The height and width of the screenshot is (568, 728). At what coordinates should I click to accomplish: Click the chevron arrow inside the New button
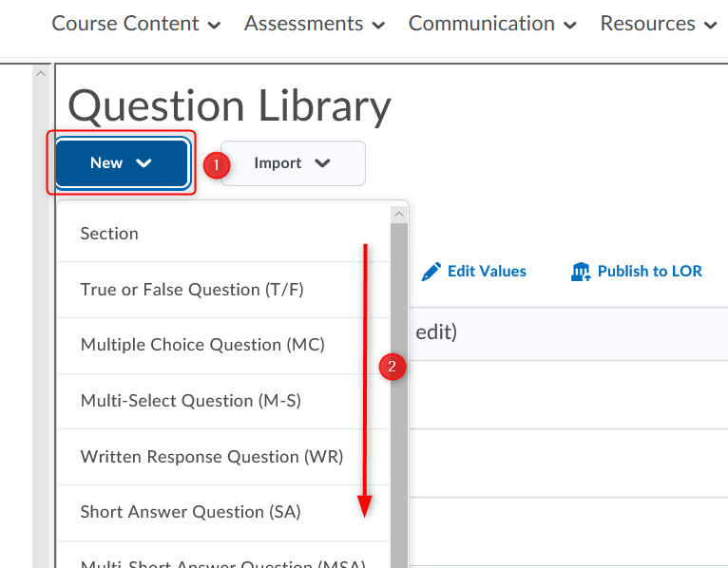[x=144, y=163]
